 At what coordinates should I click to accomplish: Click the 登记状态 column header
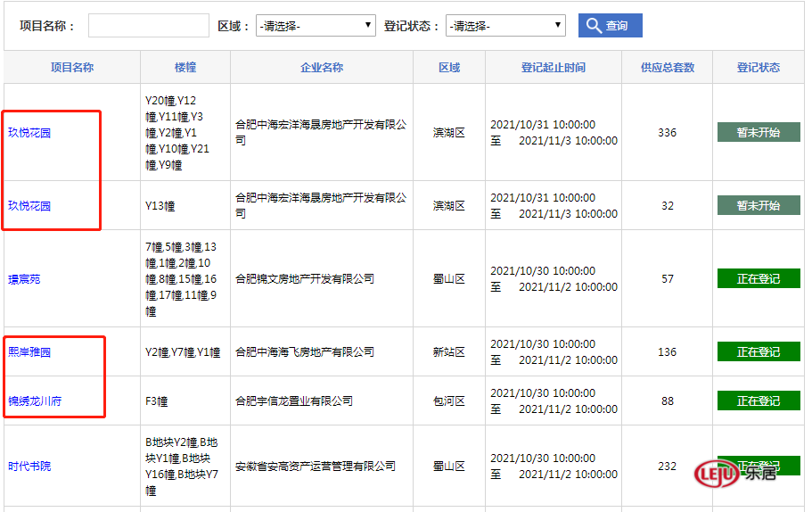click(759, 68)
